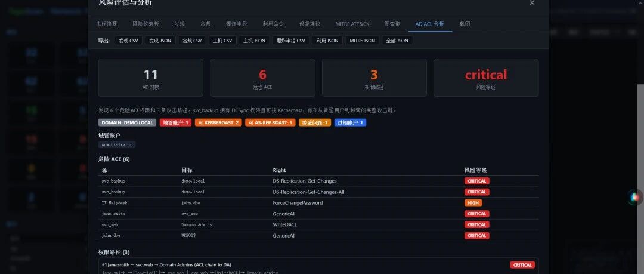The width and height of the screenshot is (644, 274).
Task: Select the DS-Replication-Get-Changes-All right cell
Action: tap(308, 192)
